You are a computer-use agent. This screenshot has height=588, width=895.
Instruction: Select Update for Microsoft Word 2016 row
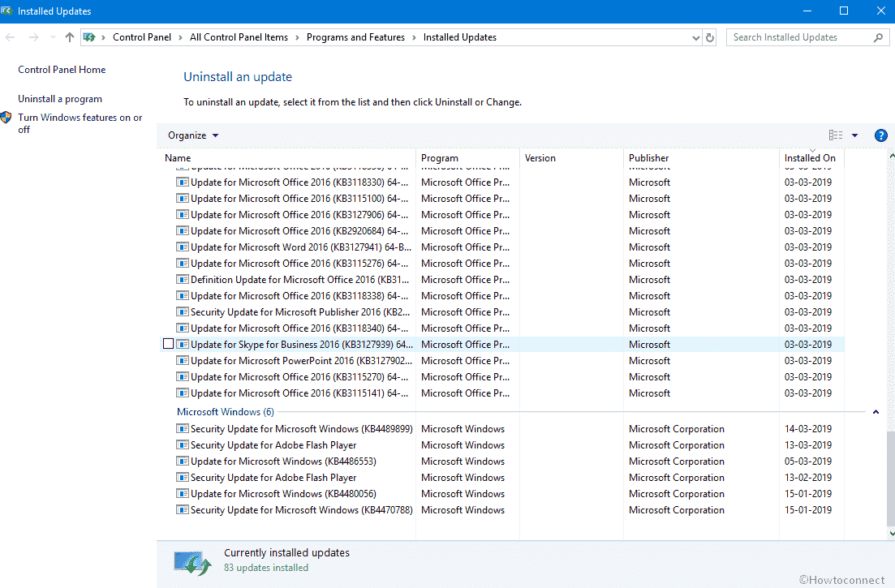point(502,247)
